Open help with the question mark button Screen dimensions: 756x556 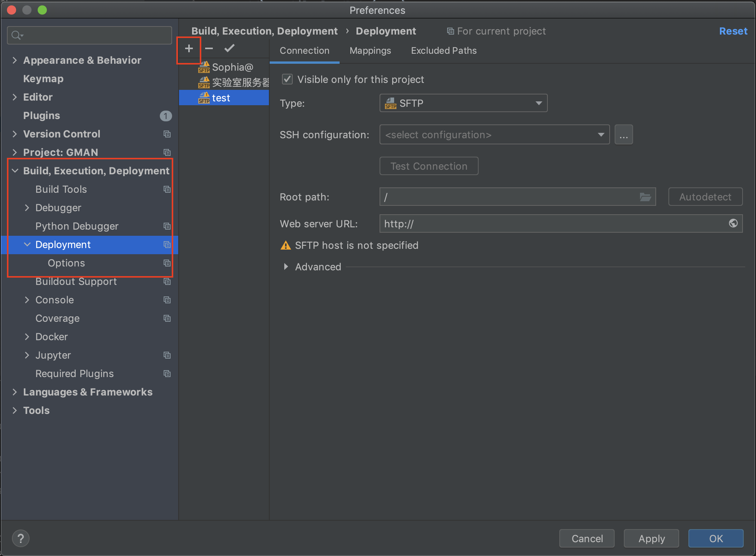[21, 538]
